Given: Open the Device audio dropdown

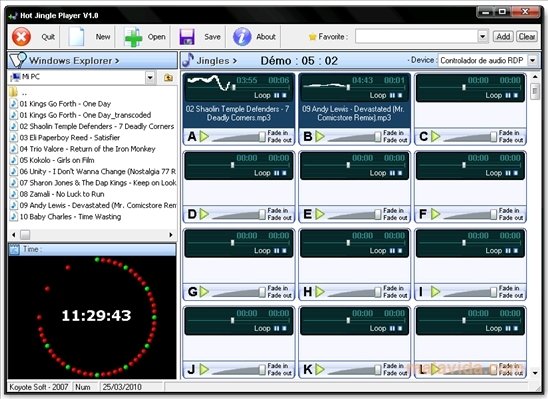Looking at the screenshot, I should point(532,60).
